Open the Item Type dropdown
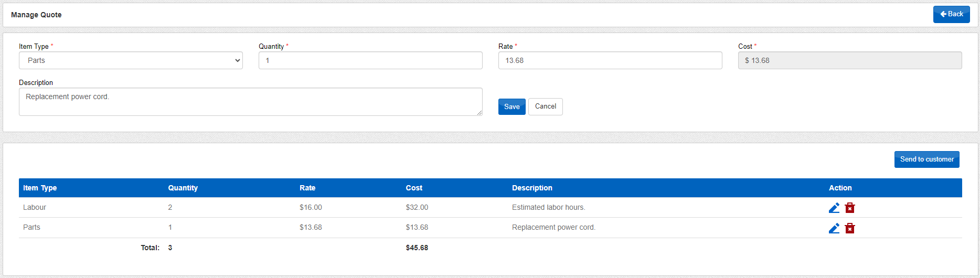The width and height of the screenshot is (980, 278). [x=131, y=60]
